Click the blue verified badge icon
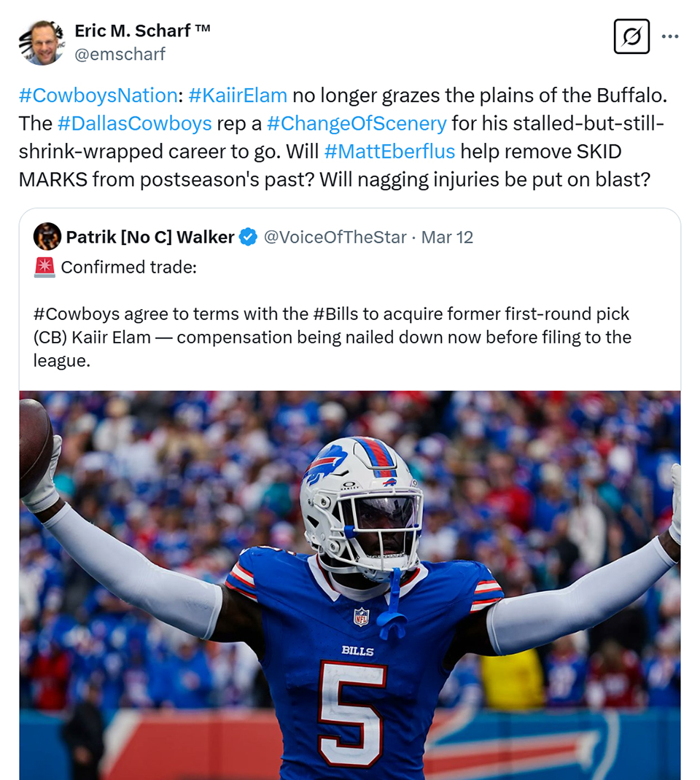700x780 pixels. tap(248, 237)
